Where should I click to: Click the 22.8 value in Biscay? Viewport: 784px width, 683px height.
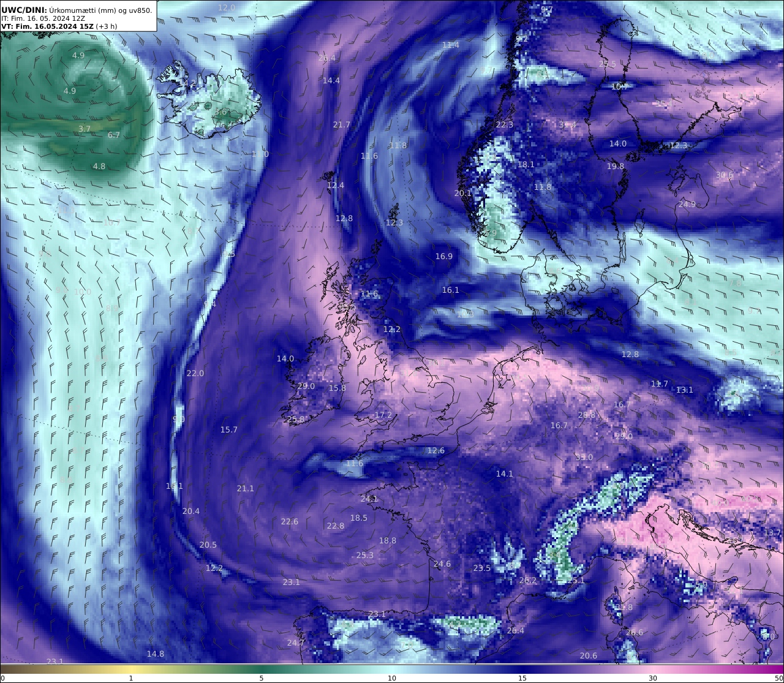click(335, 526)
